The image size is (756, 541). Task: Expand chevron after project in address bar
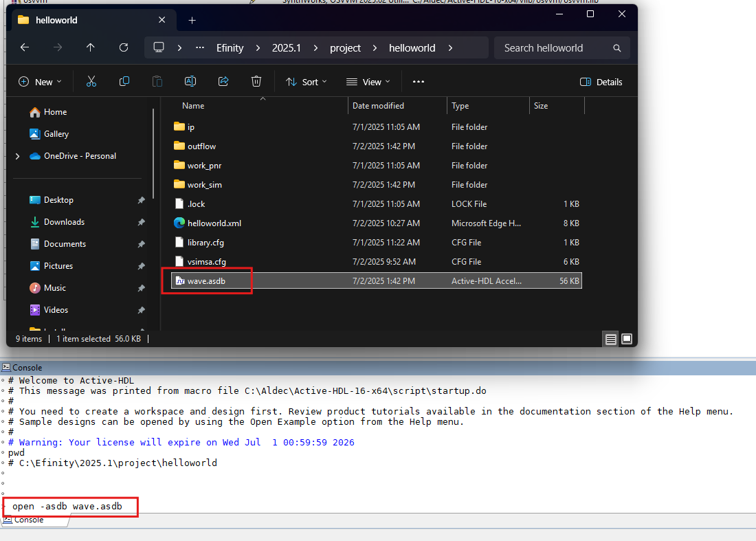point(375,47)
